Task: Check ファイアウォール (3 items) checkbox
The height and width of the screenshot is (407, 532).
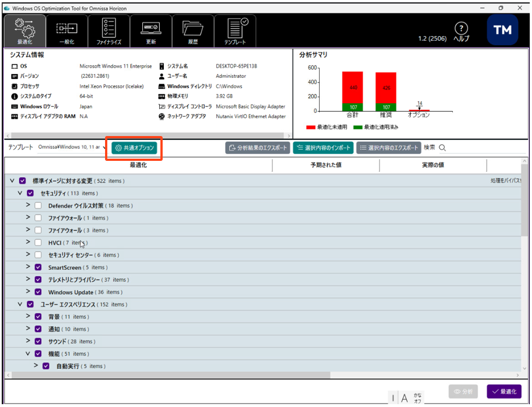Action: tap(38, 230)
